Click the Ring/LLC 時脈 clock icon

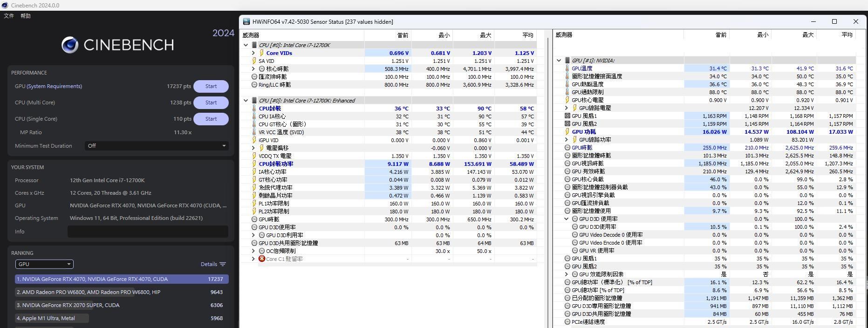254,85
